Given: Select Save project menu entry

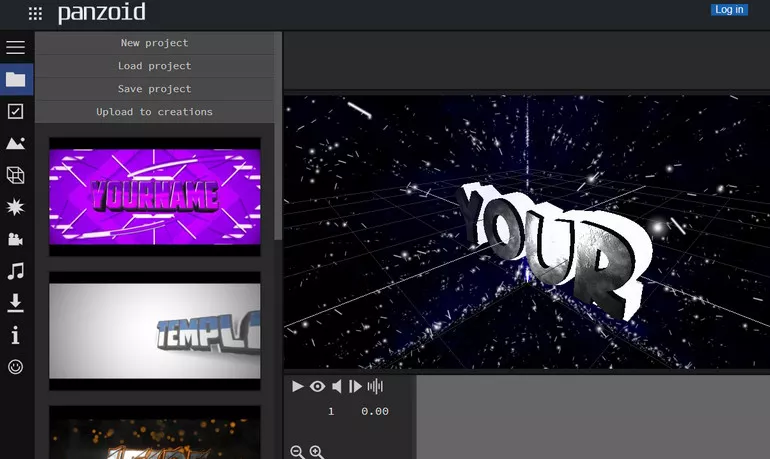Looking at the screenshot, I should (155, 89).
